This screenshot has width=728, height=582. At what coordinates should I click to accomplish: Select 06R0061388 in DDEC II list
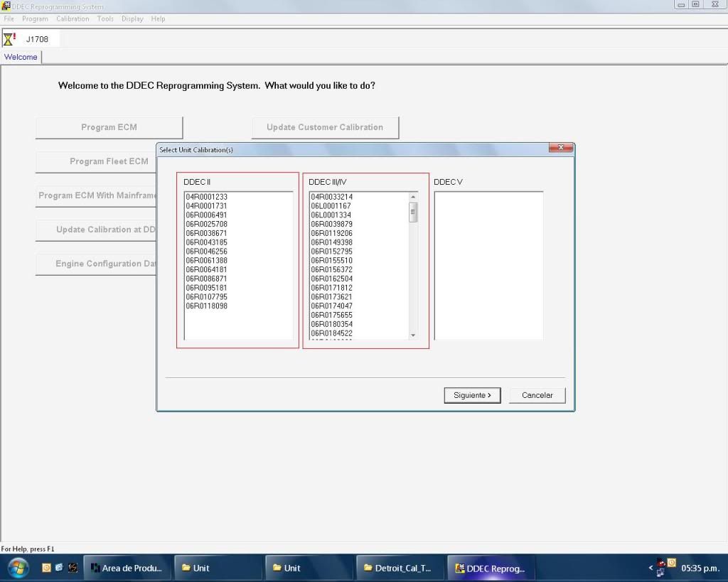pos(207,260)
